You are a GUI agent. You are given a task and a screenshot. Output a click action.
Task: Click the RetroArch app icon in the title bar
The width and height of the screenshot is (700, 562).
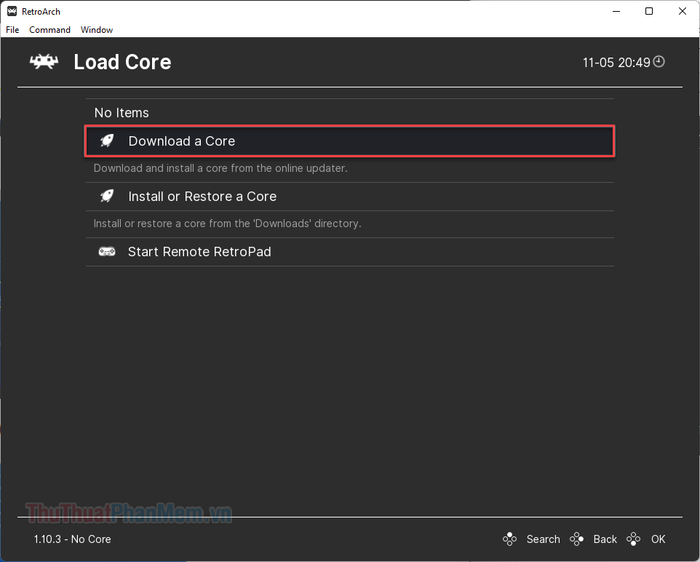coord(12,11)
